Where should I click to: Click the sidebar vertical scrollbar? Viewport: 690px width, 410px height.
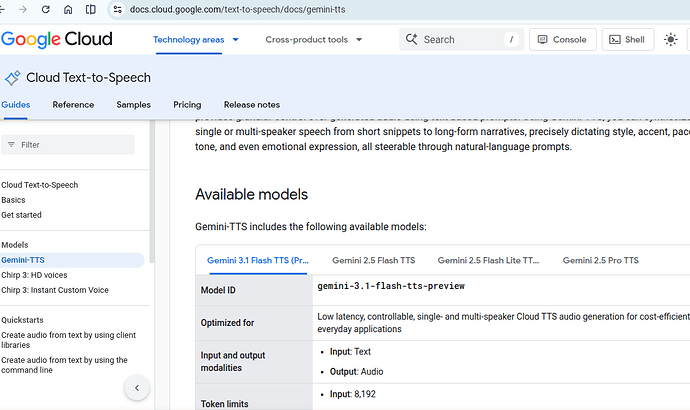pos(152,191)
